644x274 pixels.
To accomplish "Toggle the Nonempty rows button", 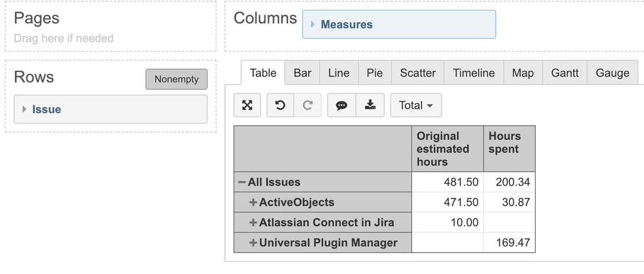I will tap(177, 79).
